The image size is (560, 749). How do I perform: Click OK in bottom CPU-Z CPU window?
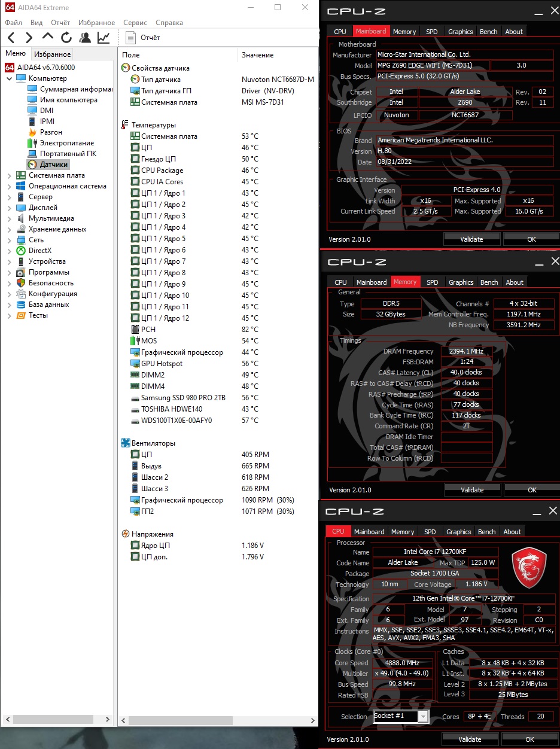tap(529, 739)
